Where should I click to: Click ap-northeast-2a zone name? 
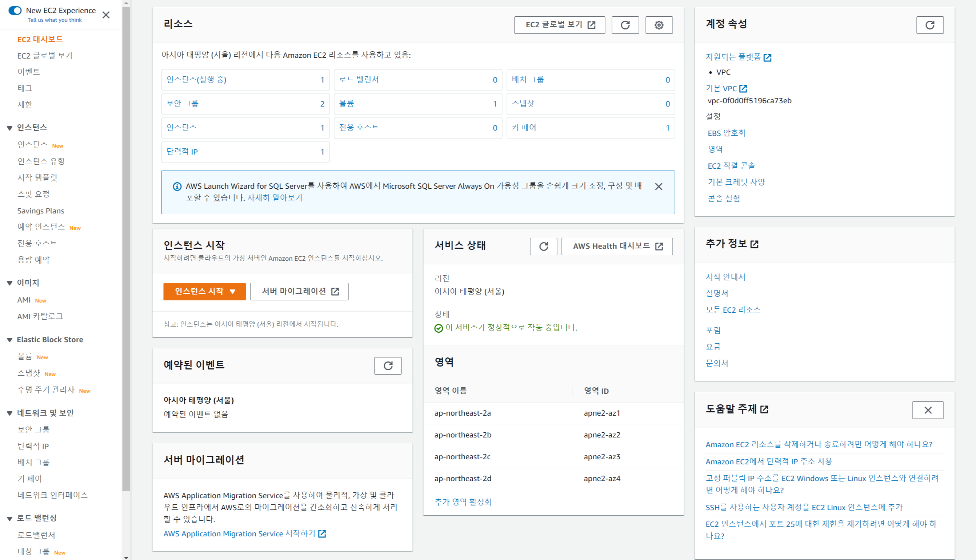[x=463, y=413]
